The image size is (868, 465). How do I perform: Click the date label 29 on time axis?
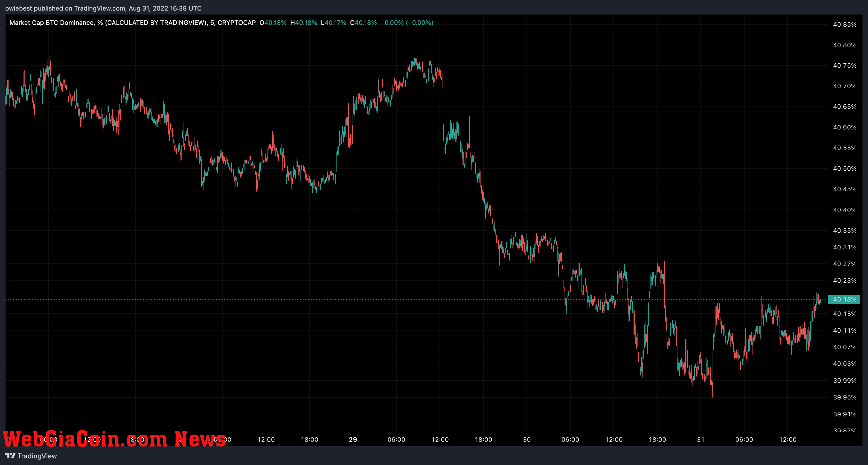click(x=353, y=439)
